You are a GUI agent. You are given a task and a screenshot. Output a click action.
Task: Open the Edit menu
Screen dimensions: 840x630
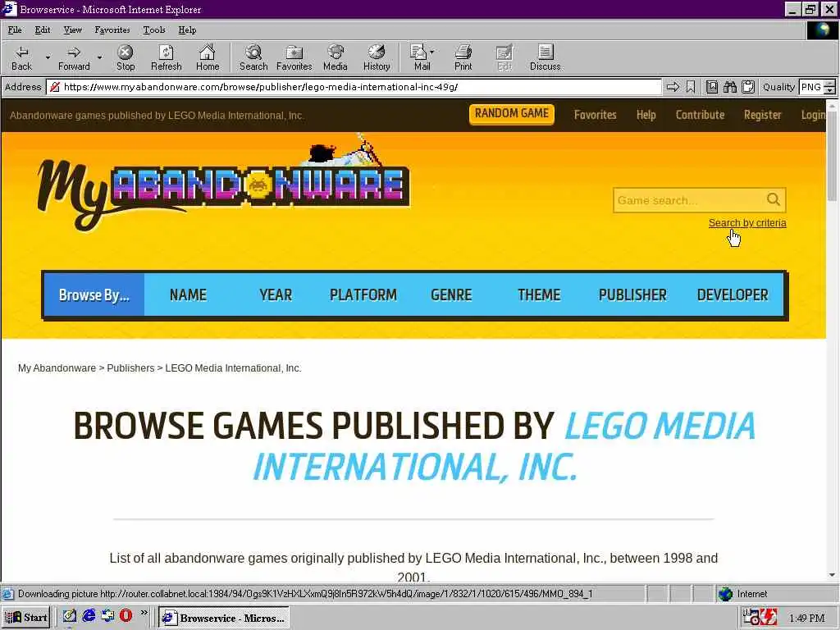pos(43,30)
